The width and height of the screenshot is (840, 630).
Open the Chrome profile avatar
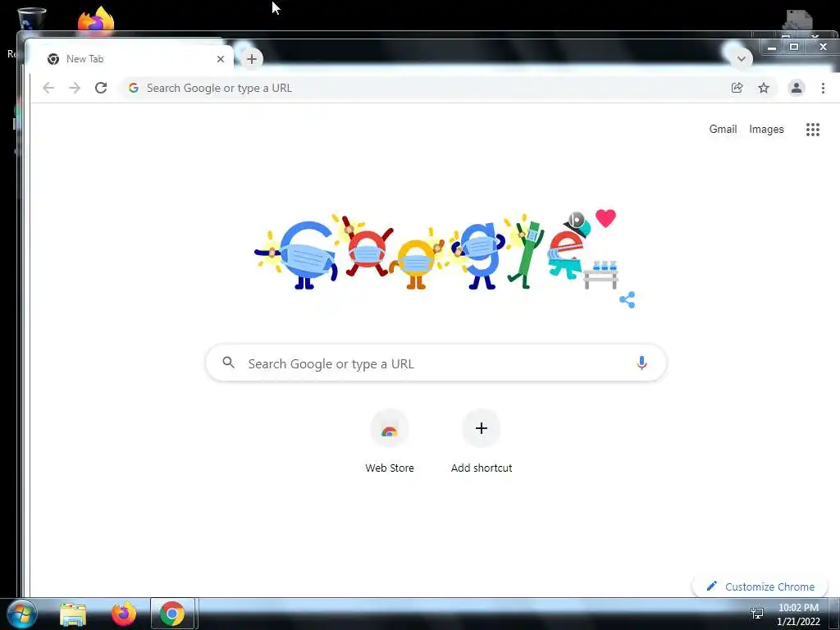pos(796,88)
